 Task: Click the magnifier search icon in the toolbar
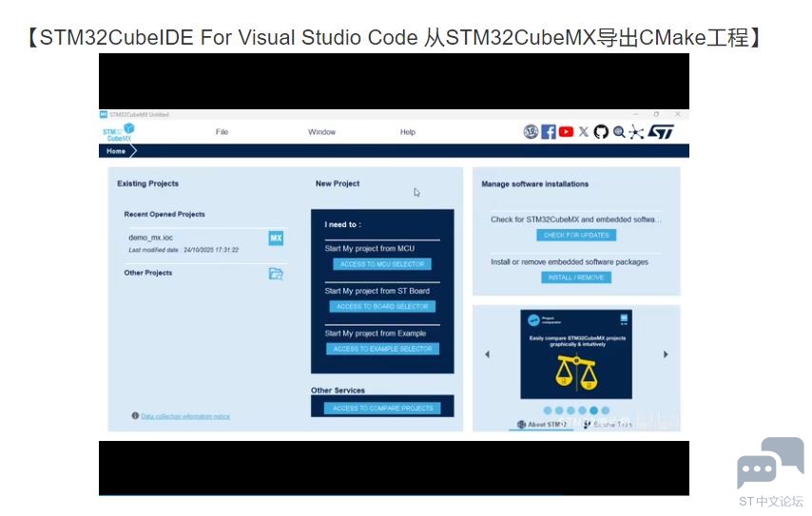619,132
